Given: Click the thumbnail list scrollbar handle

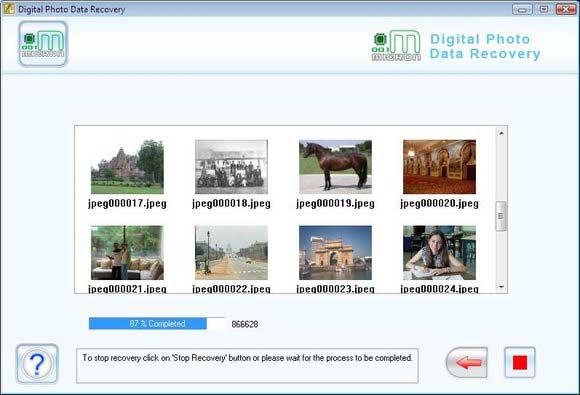Looking at the screenshot, I should (501, 216).
